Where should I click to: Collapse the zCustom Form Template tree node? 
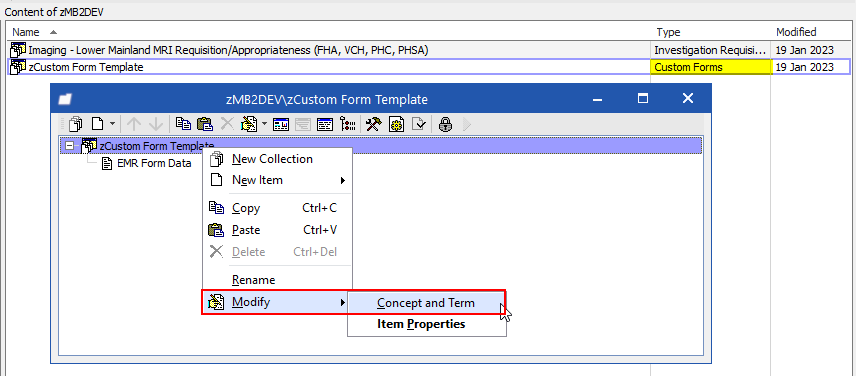[69, 146]
